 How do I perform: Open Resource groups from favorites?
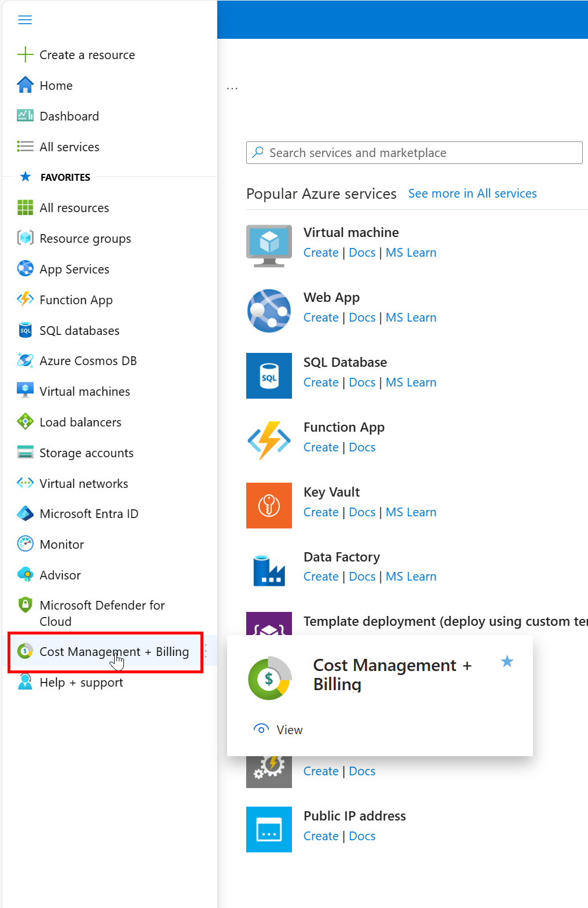tap(85, 238)
